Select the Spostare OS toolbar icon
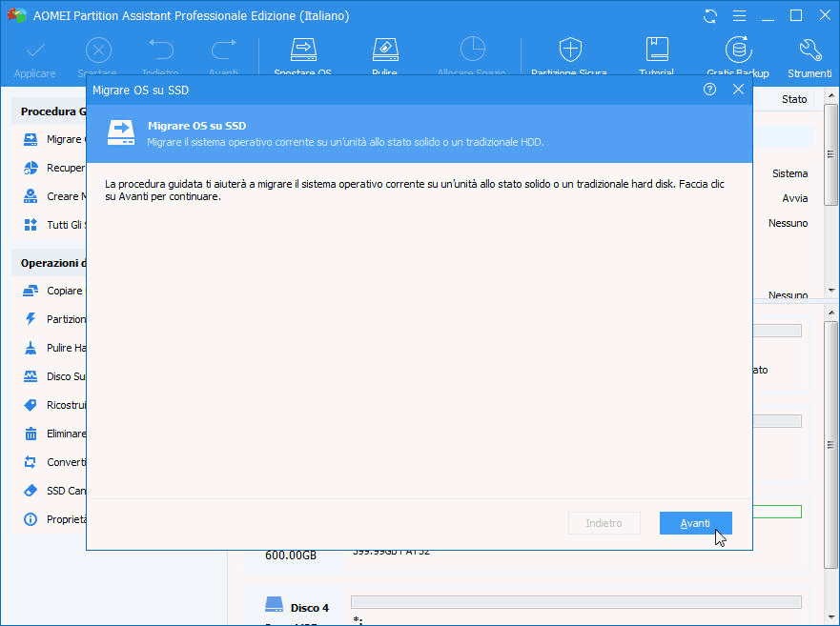The height and width of the screenshot is (626, 840). click(303, 50)
